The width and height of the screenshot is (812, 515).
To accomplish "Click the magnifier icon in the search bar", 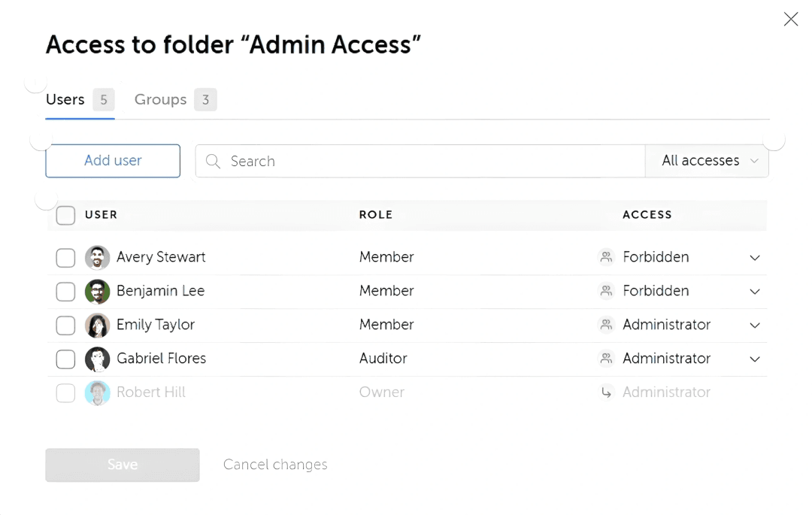I will [x=213, y=161].
